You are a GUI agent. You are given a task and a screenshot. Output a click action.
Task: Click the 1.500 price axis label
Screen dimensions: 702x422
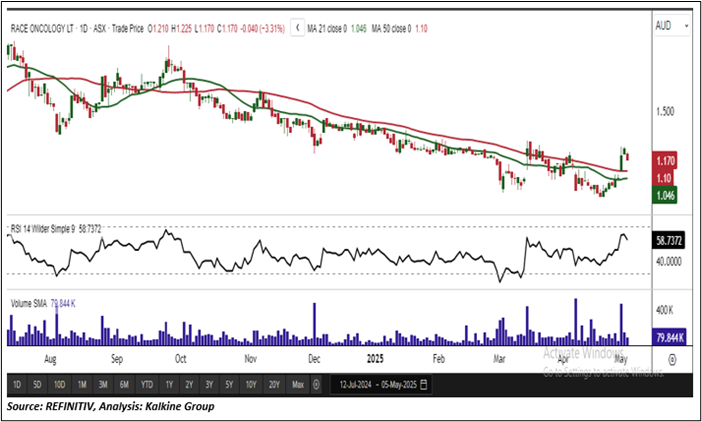coord(665,111)
